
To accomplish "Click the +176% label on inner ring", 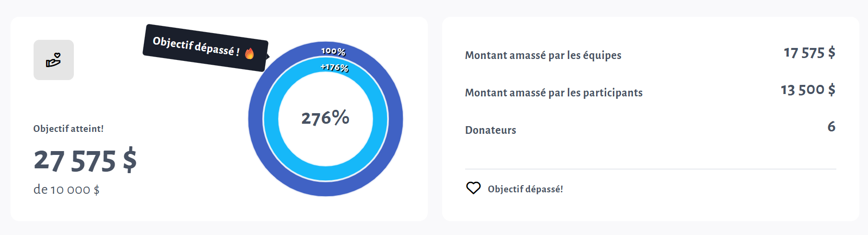I will 334,68.
